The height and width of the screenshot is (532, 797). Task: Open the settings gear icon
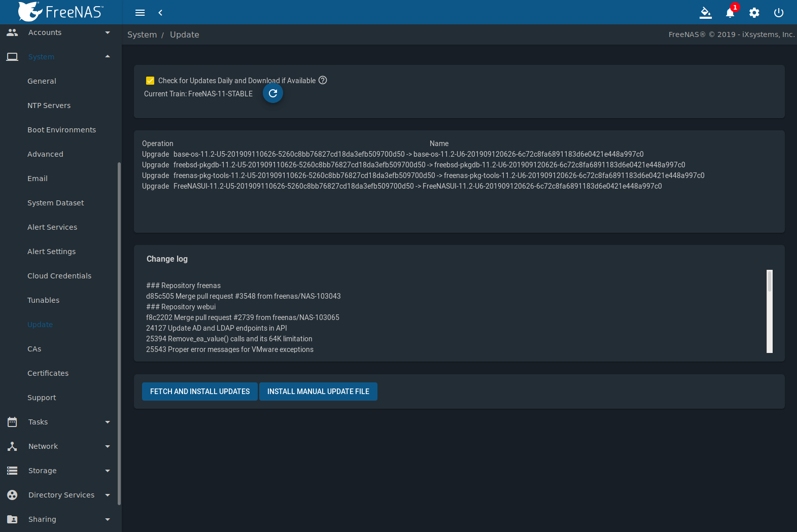click(x=754, y=13)
